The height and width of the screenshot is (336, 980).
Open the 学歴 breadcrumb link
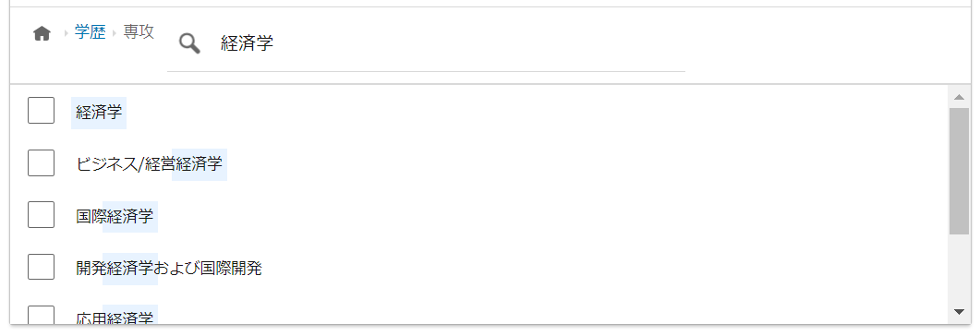pos(90,32)
